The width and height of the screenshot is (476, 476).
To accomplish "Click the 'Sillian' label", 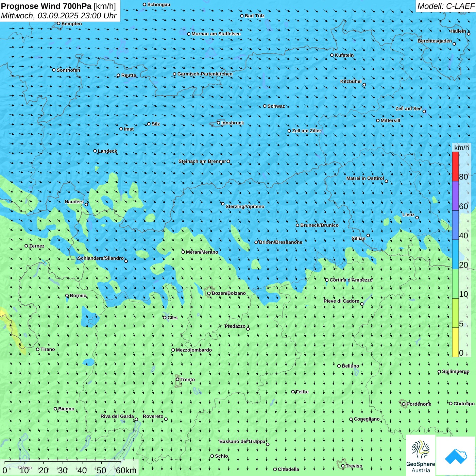I will pos(358,238).
